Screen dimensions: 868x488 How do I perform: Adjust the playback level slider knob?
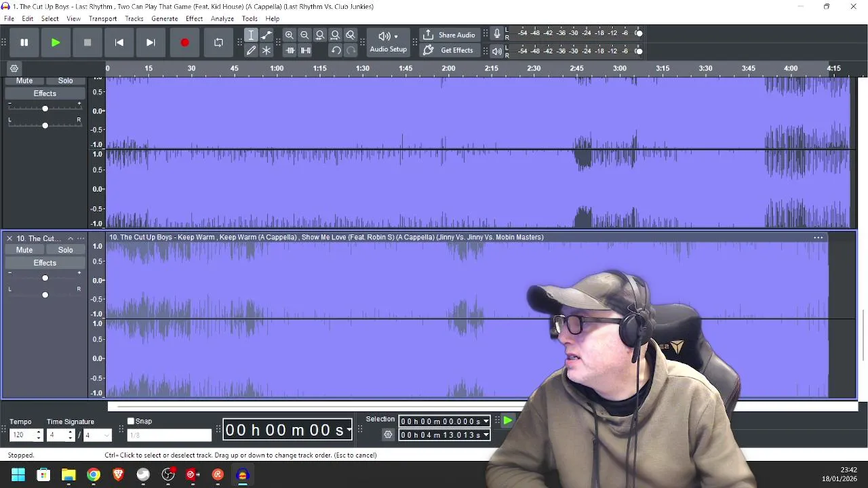click(x=639, y=51)
